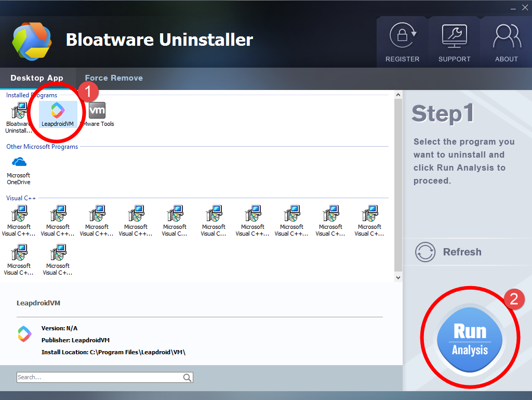Screen dimensions: 532x400
Task: Click the Visual C++ group header
Action: click(x=21, y=198)
